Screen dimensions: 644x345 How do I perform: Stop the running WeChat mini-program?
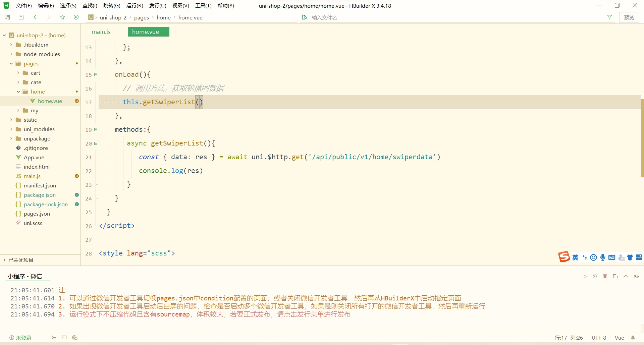(605, 276)
